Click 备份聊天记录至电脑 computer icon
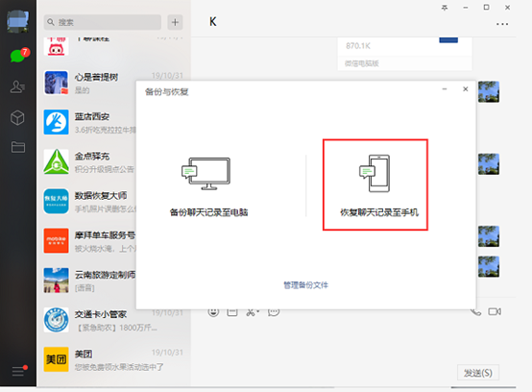The image size is (532, 392). (206, 174)
